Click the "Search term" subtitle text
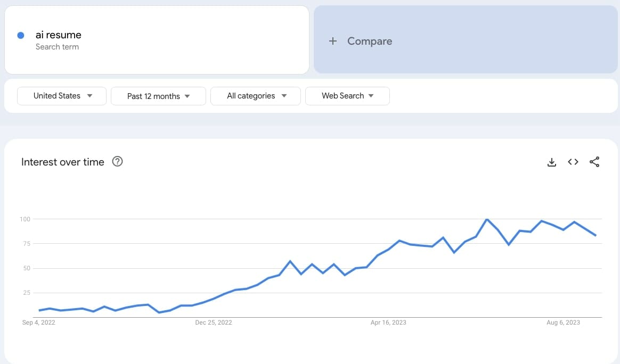620x364 pixels. [57, 47]
